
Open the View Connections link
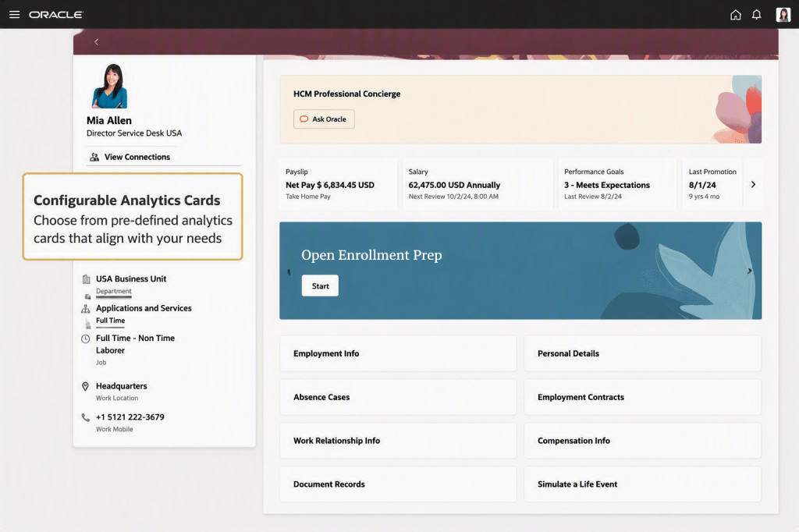coord(137,157)
